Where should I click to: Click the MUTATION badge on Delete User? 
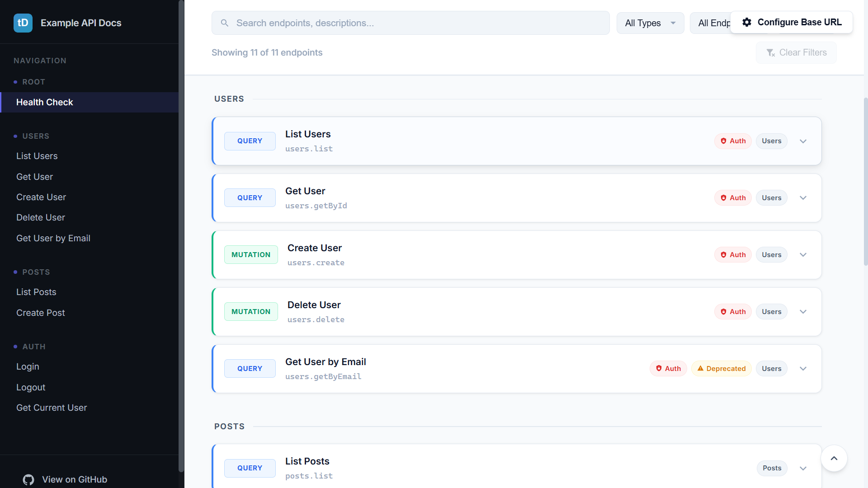click(x=251, y=312)
